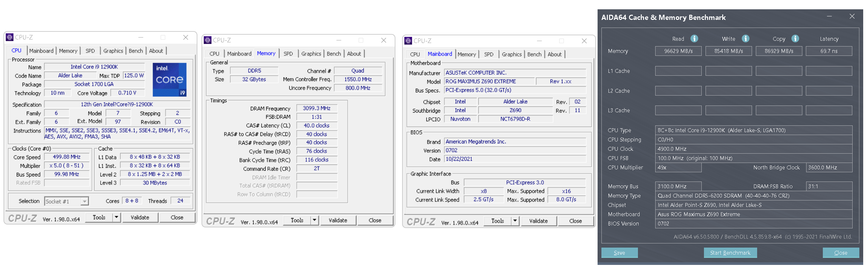The height and width of the screenshot is (271, 868).
Task: Click DRAM Frequency value 3099.3 MHz
Action: (x=316, y=108)
